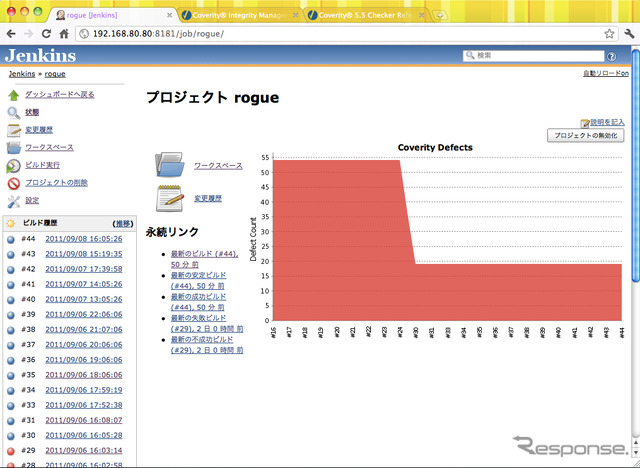Switch to Coverity Integrity Manager tab

click(x=240, y=15)
